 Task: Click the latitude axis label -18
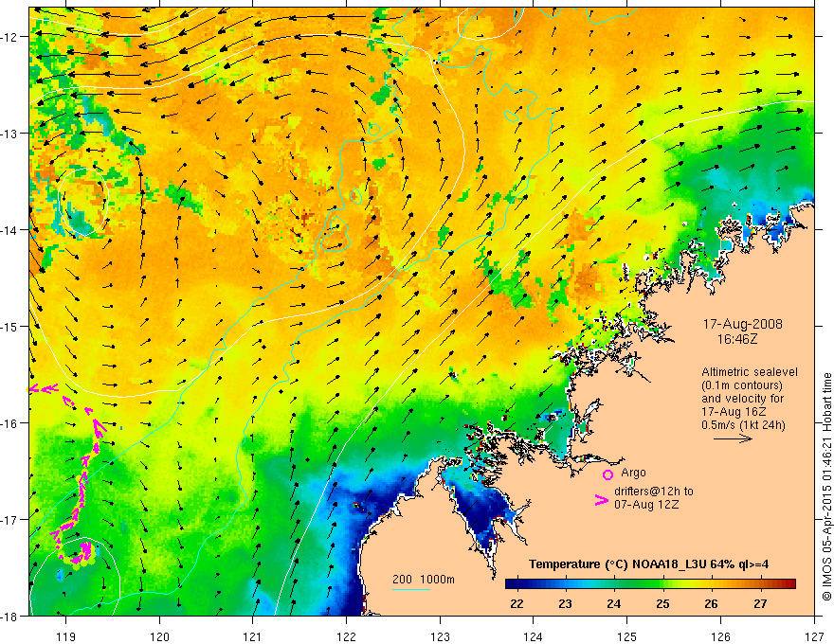point(9,616)
